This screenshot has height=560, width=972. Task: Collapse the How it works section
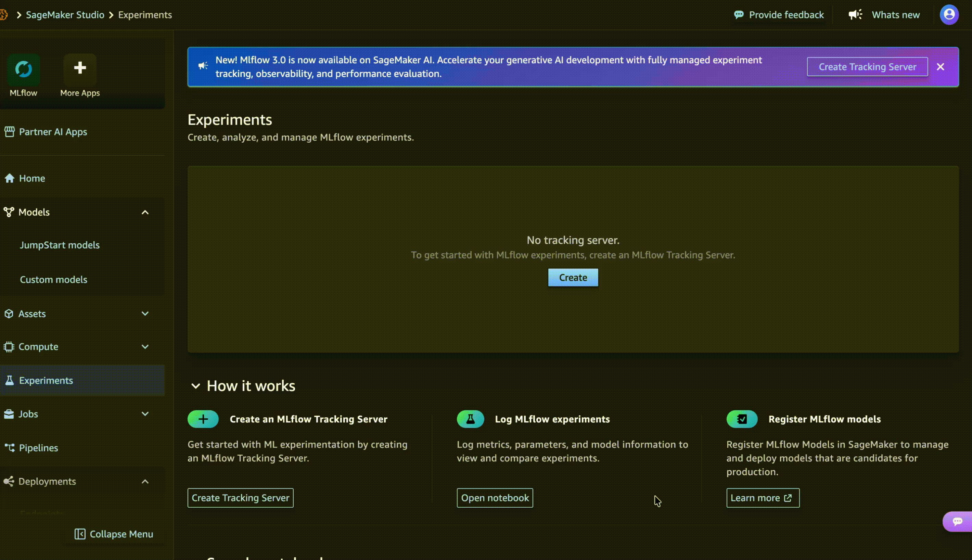195,386
